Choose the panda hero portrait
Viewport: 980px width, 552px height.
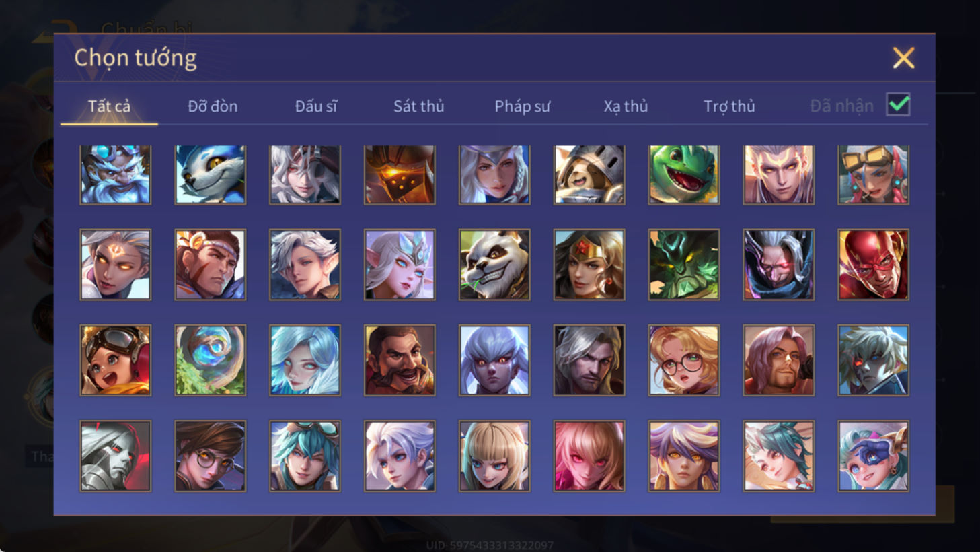point(494,265)
